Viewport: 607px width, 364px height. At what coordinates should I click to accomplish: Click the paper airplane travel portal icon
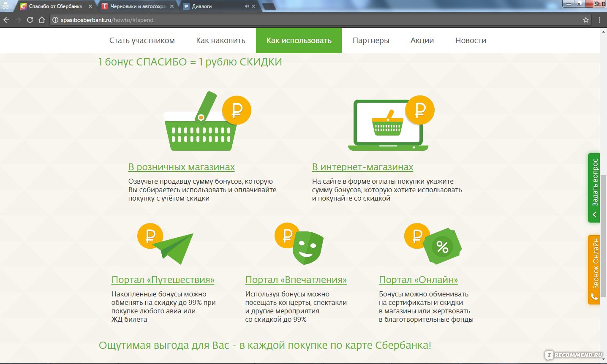tap(166, 244)
